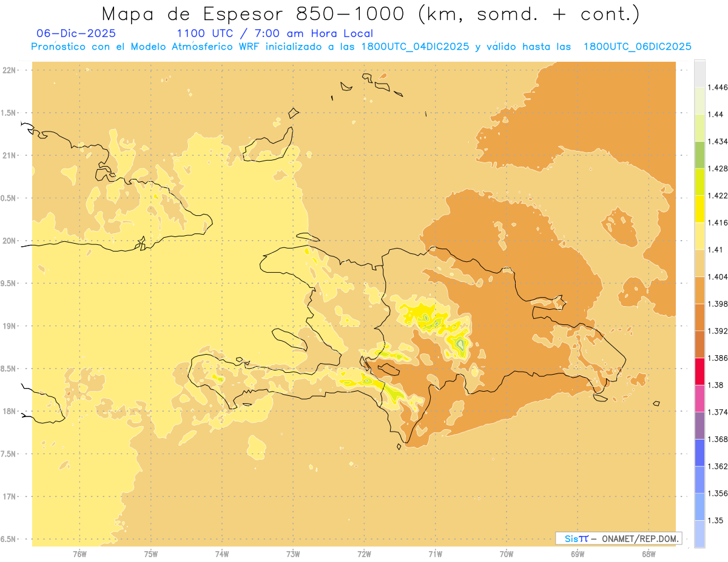Click the green swatch between 1.428 and 1.434
The width and height of the screenshot is (728, 562).
click(699, 155)
